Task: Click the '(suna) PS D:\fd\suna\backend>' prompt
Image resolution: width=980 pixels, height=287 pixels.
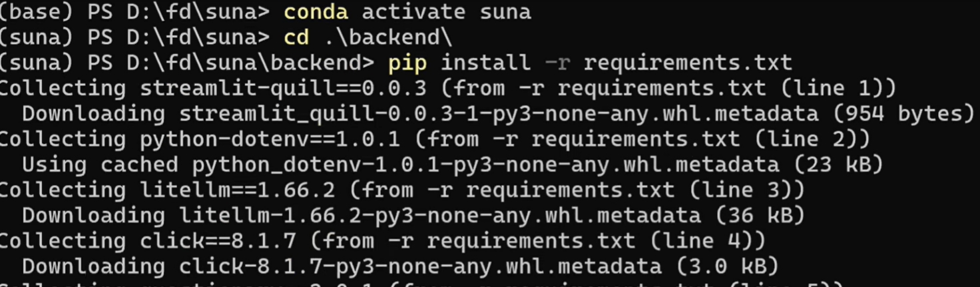Action: pos(187,63)
